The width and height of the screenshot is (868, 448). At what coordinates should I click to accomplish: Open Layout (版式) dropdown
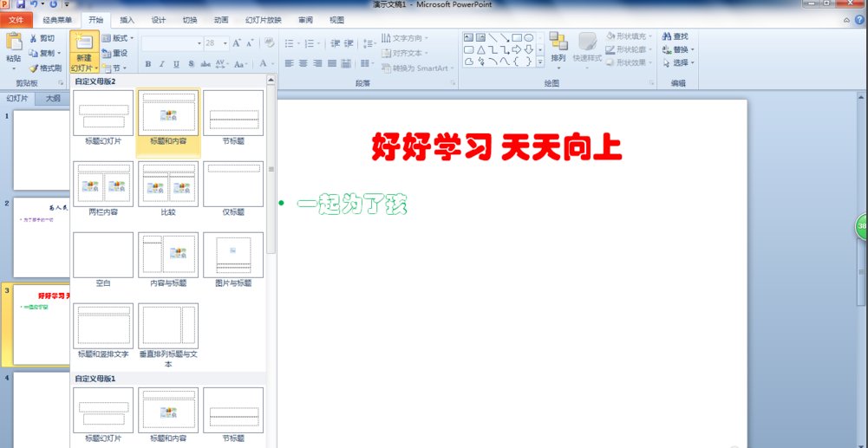118,38
